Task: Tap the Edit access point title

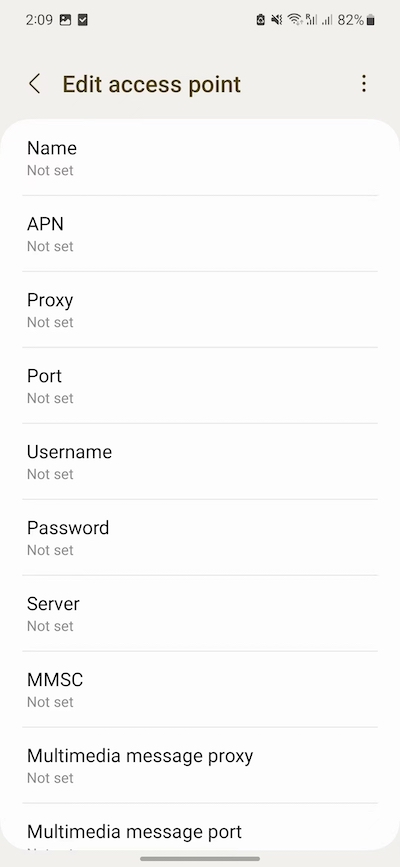Action: pos(151,84)
